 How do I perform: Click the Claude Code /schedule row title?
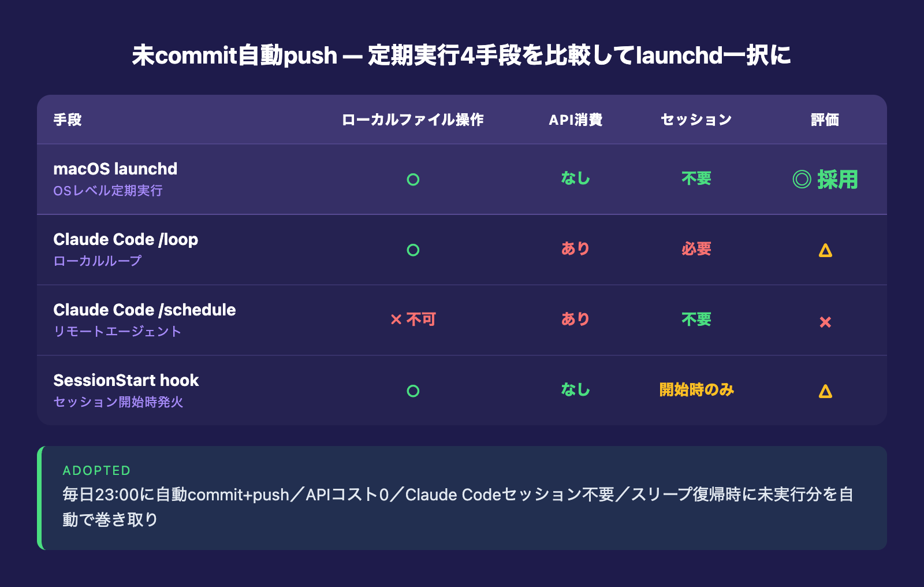pyautogui.click(x=144, y=310)
